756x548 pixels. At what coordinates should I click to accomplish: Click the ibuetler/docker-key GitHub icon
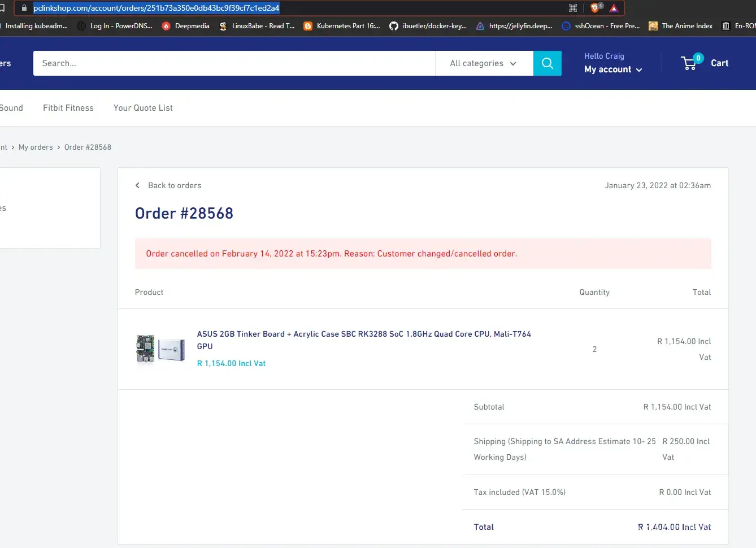394,26
